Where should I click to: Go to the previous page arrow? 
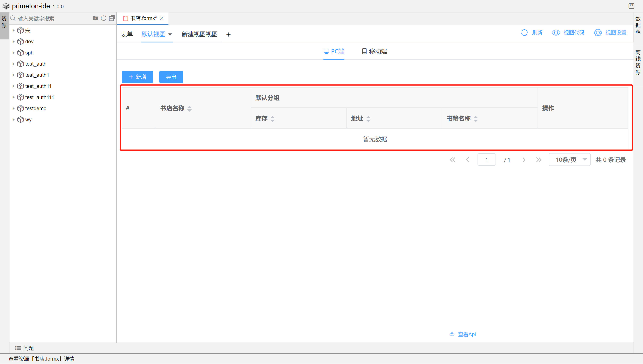click(467, 160)
